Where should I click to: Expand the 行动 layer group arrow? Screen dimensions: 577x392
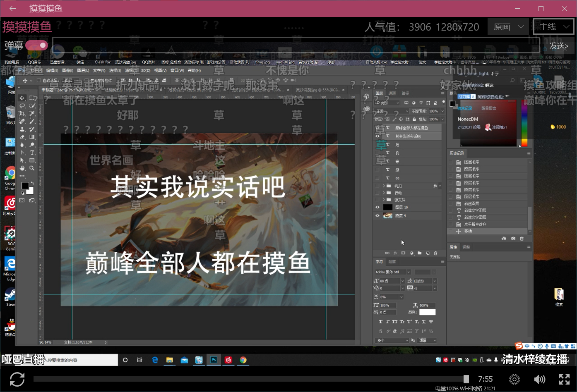coord(384,193)
